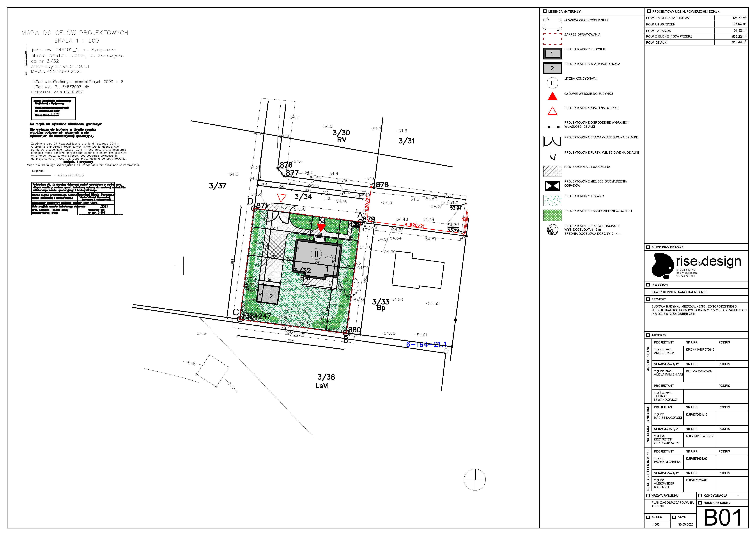Click the Liczba Kondygnacji circle symbol in legend
This screenshot has width=756, height=535.
[552, 83]
